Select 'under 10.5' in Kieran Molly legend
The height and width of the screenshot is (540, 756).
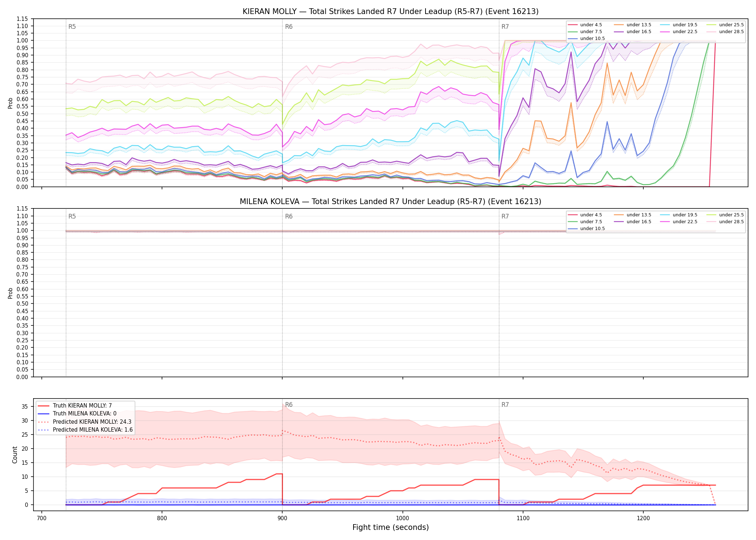pyautogui.click(x=586, y=39)
